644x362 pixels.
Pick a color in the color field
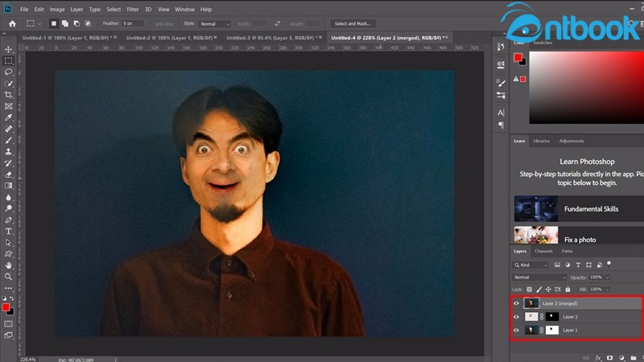[x=587, y=88]
